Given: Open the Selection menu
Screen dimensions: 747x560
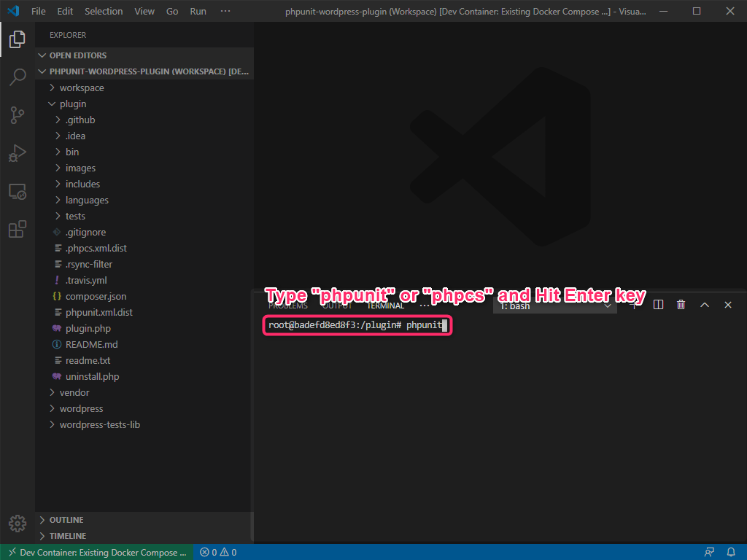Looking at the screenshot, I should pos(104,12).
